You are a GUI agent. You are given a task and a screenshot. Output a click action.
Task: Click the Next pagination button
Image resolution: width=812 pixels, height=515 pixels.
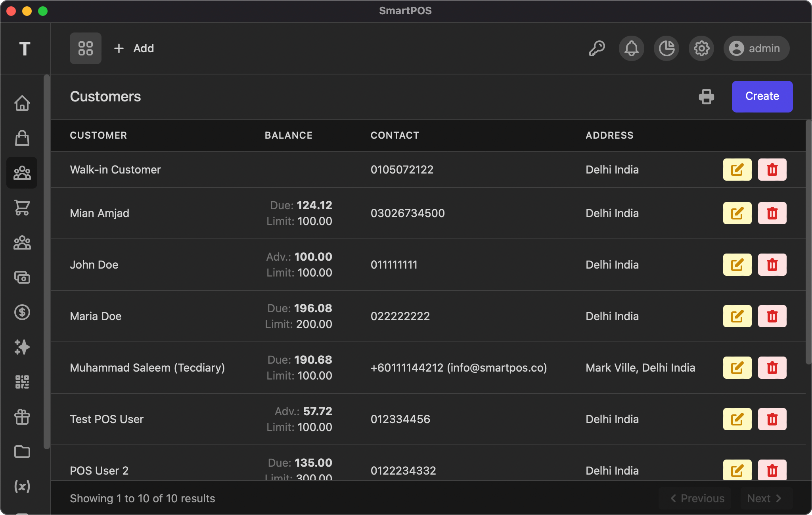pos(766,498)
